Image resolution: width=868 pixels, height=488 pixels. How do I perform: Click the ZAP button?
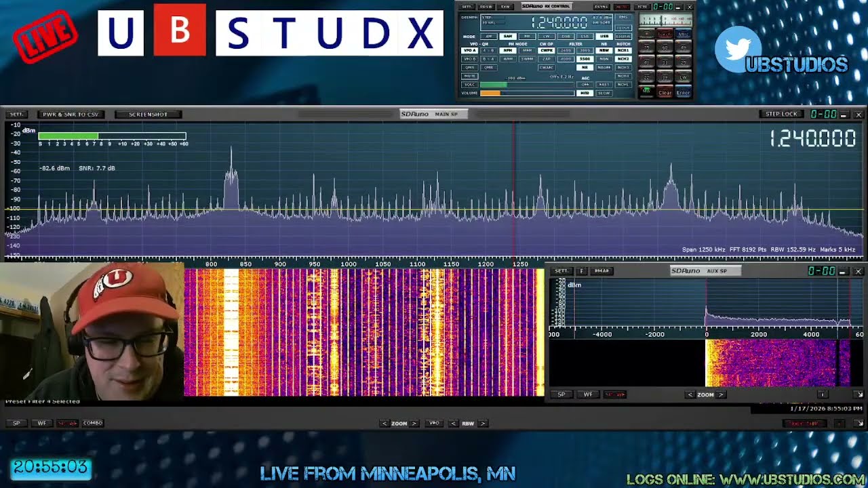click(547, 59)
